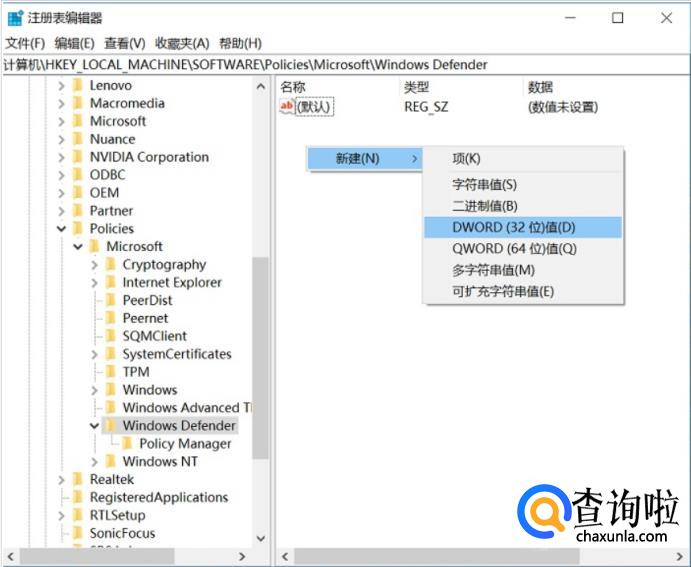Click the Registry Editor app icon in title bar

tap(15, 18)
